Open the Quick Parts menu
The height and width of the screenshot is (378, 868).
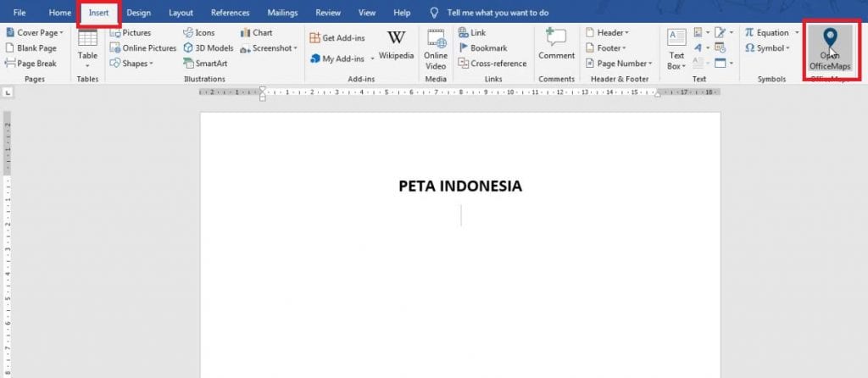pos(701,33)
